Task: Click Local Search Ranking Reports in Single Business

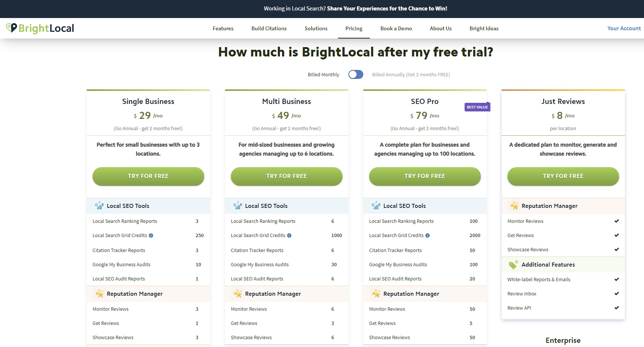Action: click(x=125, y=221)
